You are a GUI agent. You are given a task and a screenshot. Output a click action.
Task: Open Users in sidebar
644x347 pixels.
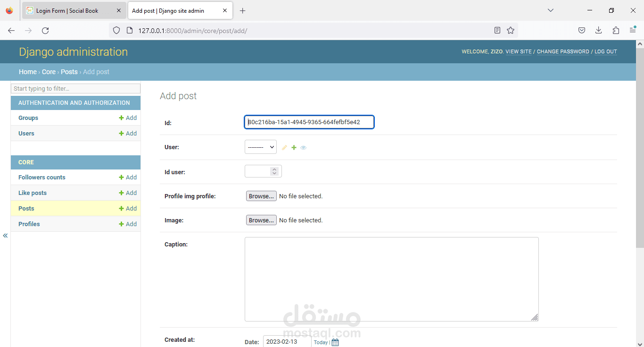(26, 134)
